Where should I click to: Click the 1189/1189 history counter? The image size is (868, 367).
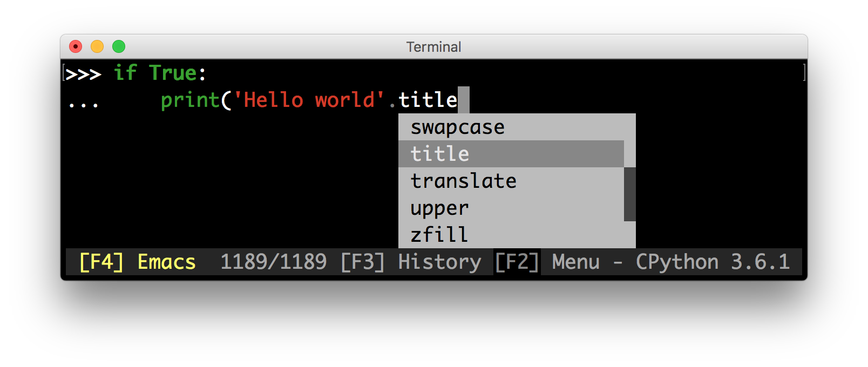pos(273,262)
